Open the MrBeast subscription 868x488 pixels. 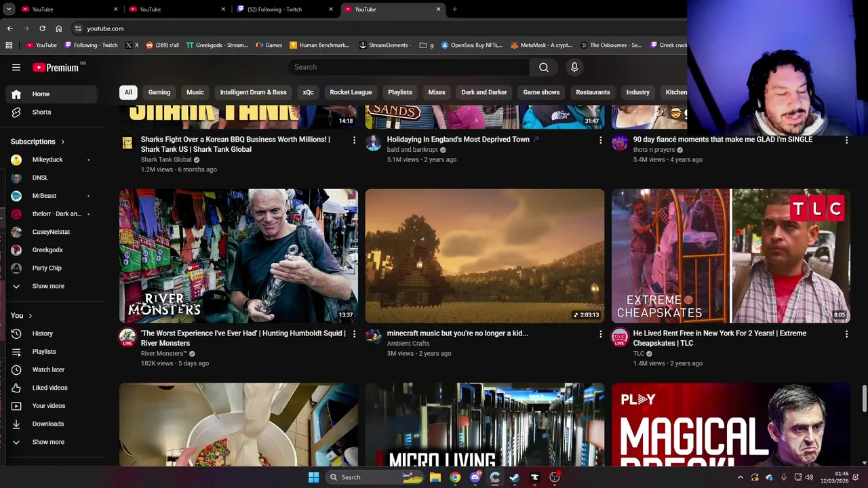52,196
